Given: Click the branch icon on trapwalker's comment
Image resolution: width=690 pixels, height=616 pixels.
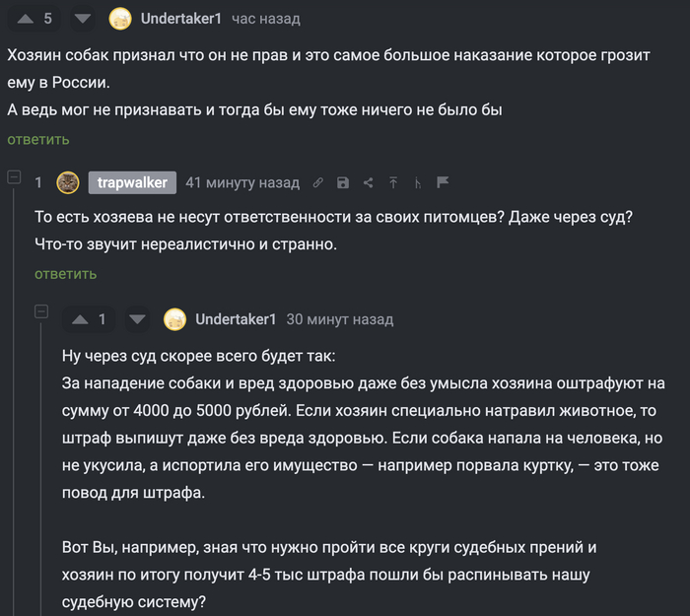Looking at the screenshot, I should pos(418,182).
